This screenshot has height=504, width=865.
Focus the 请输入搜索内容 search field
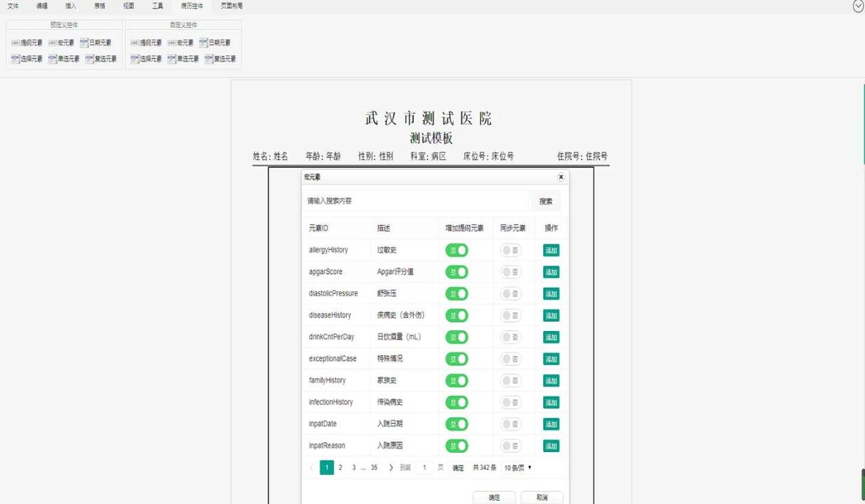pos(416,201)
